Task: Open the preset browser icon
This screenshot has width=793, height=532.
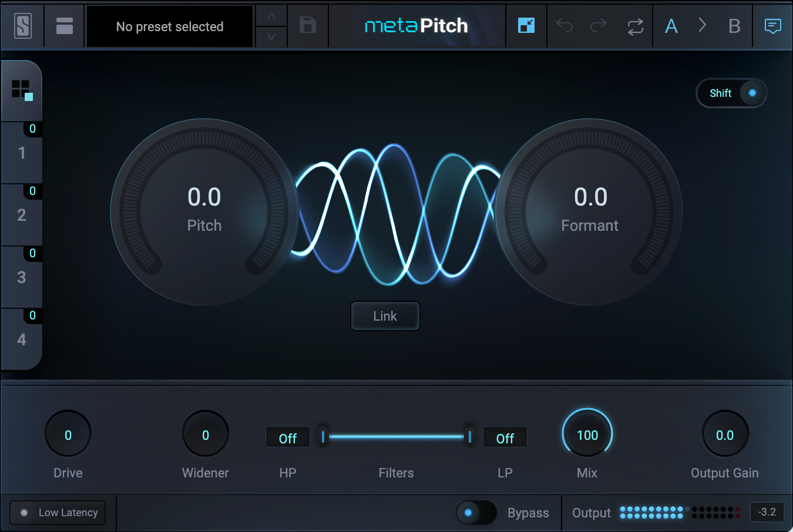Action: (x=65, y=26)
